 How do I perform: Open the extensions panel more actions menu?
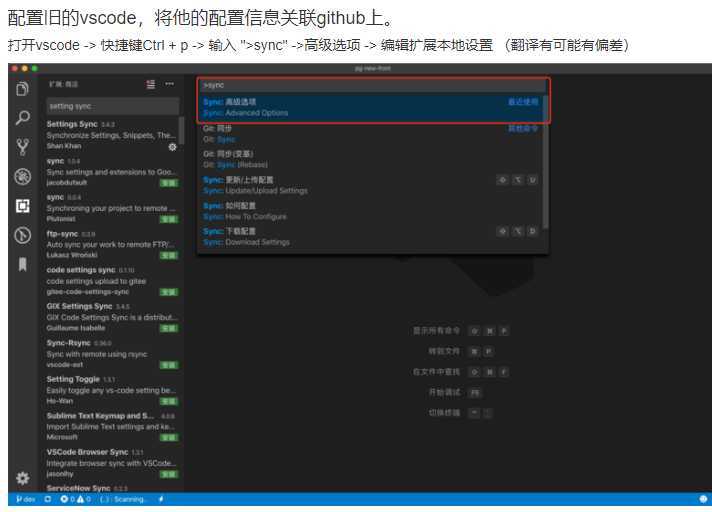pyautogui.click(x=169, y=84)
